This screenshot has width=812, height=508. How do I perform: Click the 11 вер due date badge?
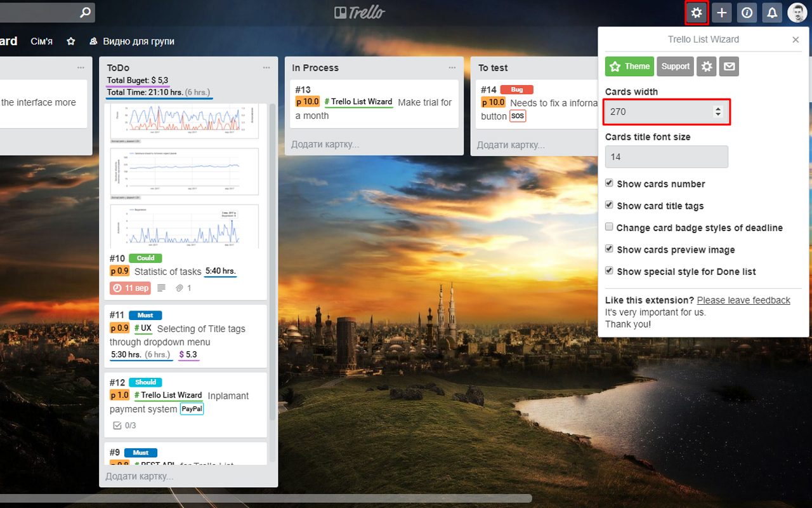[x=130, y=288]
